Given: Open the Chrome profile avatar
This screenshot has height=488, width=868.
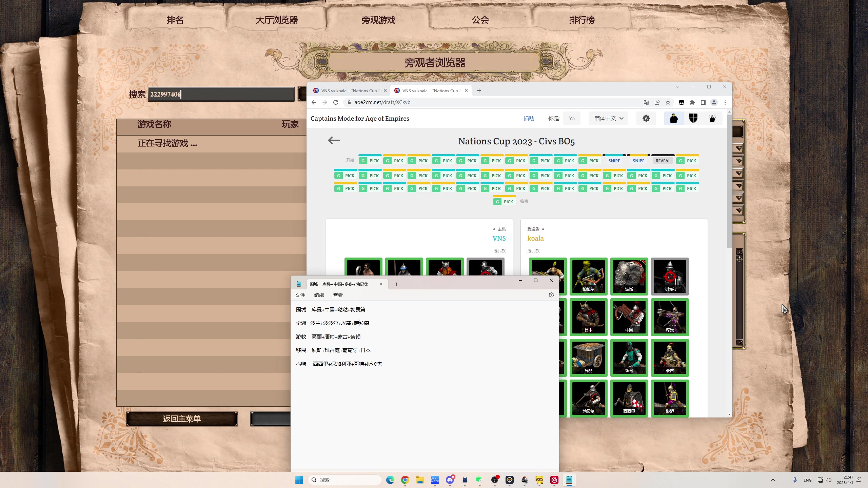Looking at the screenshot, I should pyautogui.click(x=714, y=102).
